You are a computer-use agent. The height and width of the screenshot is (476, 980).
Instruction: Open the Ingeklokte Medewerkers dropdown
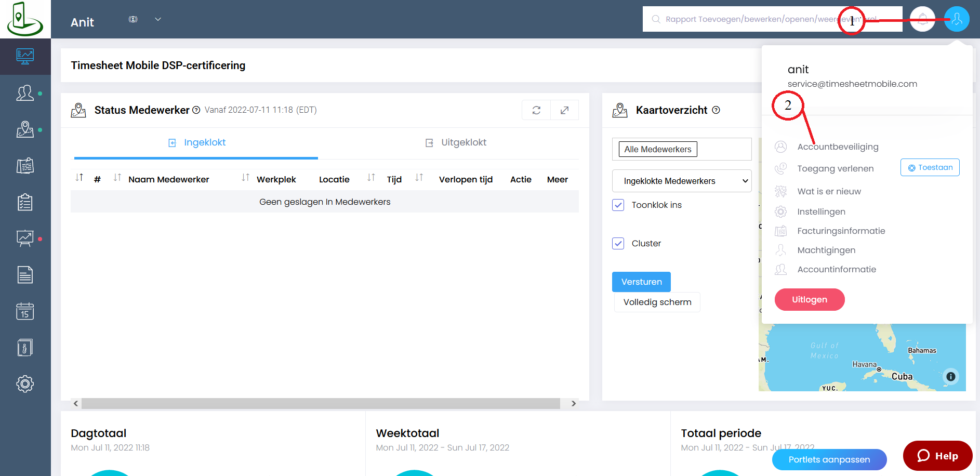point(681,181)
